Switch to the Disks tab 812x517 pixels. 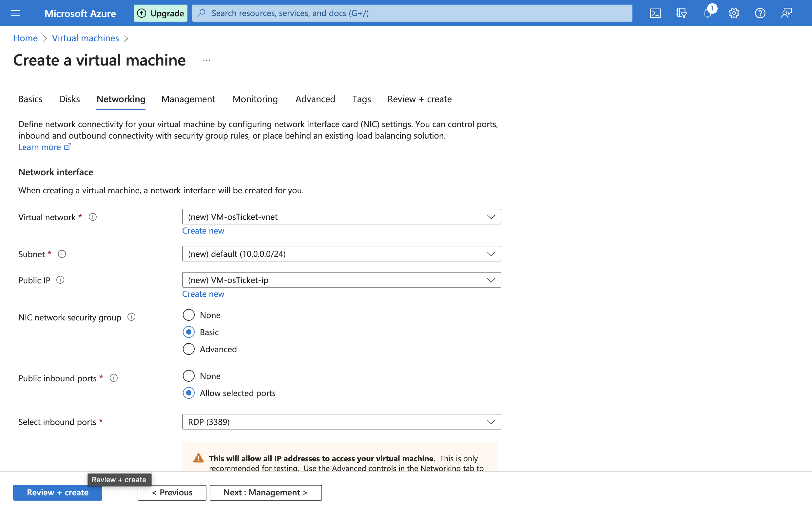click(69, 99)
